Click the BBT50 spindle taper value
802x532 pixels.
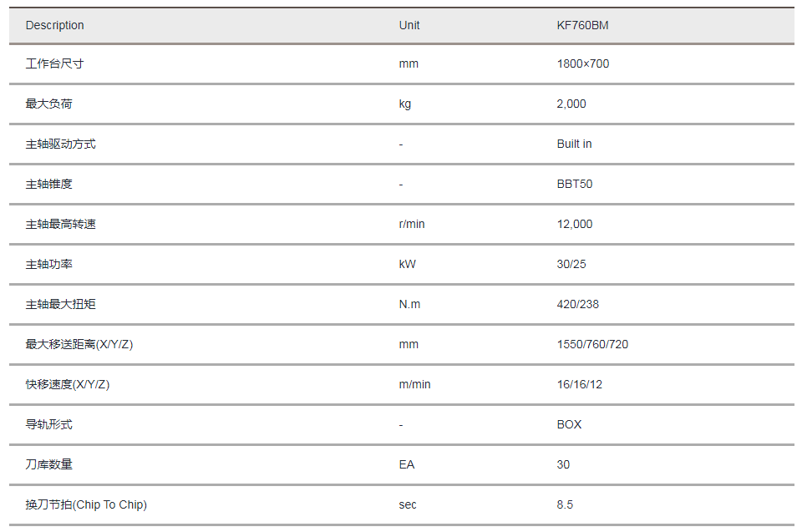click(575, 184)
